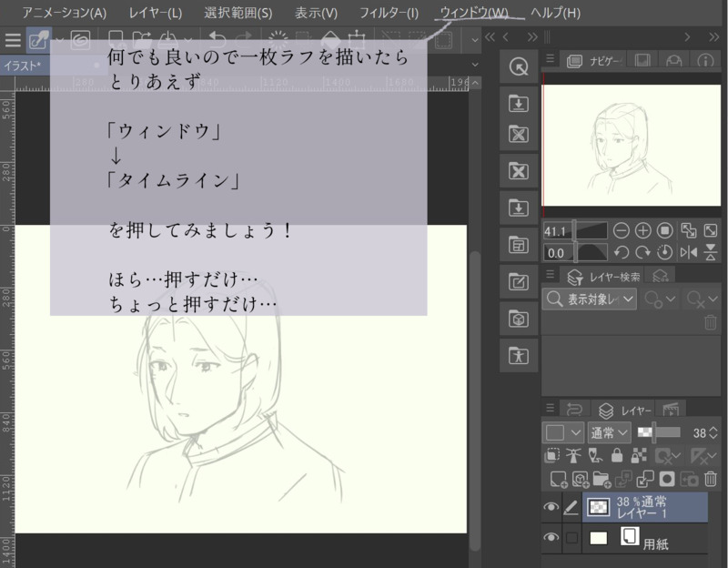Switch to the Information (i) palette tab
The height and width of the screenshot is (568, 728).
[x=705, y=60]
